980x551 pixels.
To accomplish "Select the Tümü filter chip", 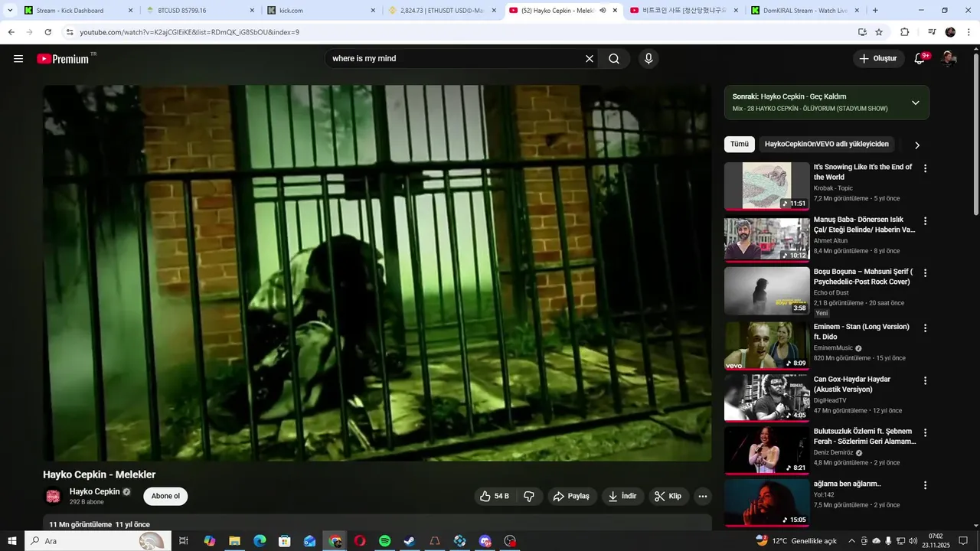I will (x=740, y=144).
